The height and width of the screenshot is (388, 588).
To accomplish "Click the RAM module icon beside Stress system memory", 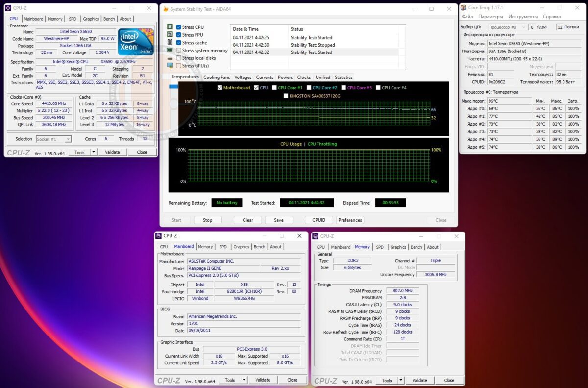I will [170, 50].
